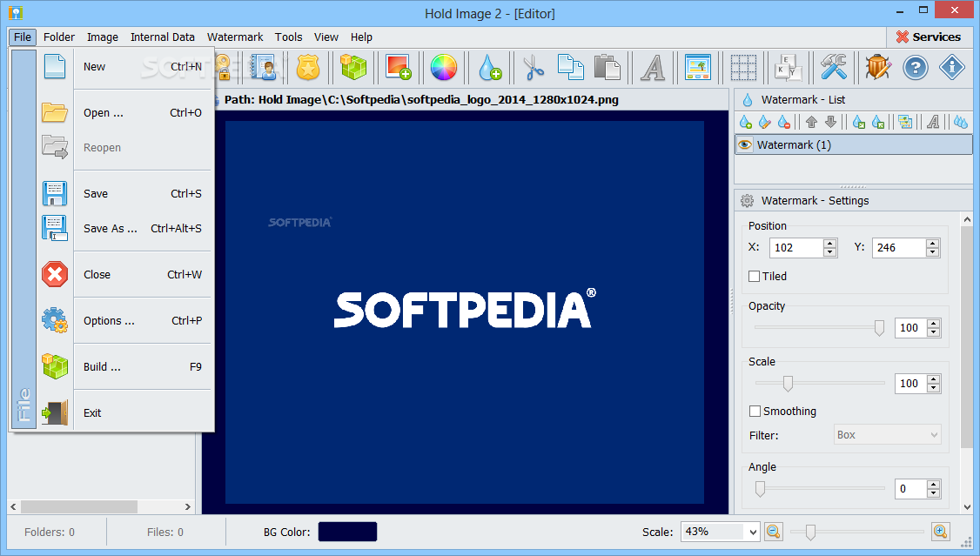Open the BG Color swatch
The height and width of the screenshot is (556, 980).
click(347, 532)
